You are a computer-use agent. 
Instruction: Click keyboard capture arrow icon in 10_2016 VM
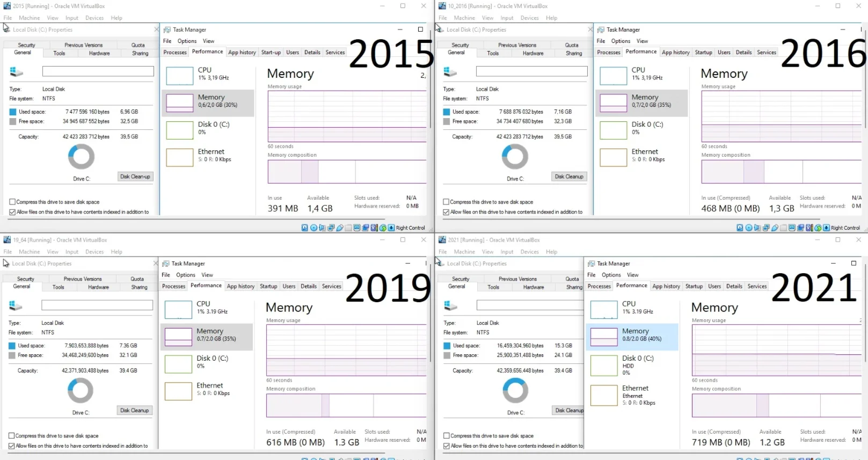click(826, 228)
